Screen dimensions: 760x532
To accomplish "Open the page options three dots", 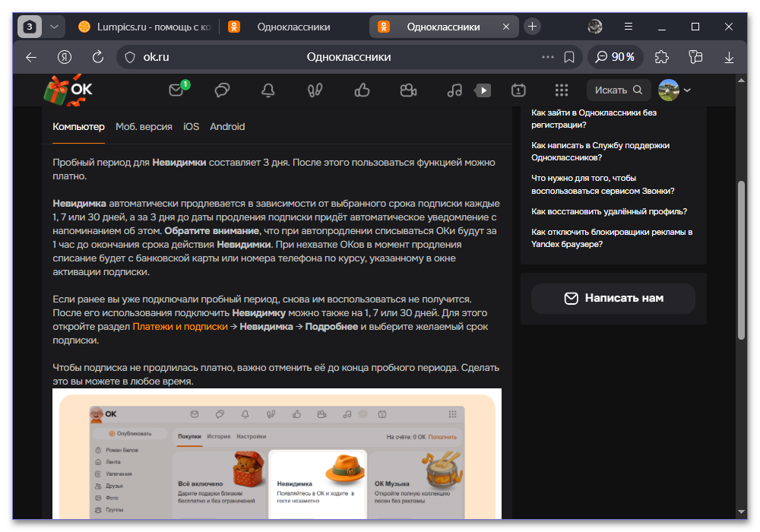I will [548, 57].
